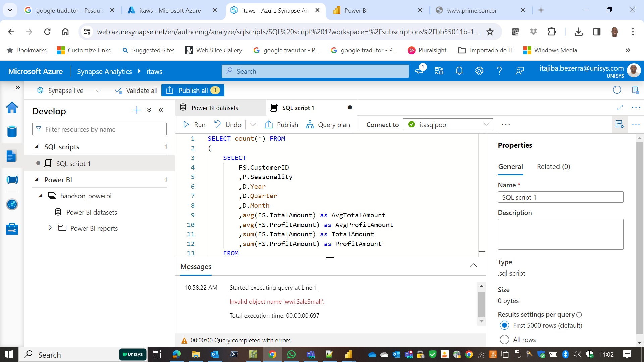Click the refresh icon in Synapse toolbar

pos(617,90)
